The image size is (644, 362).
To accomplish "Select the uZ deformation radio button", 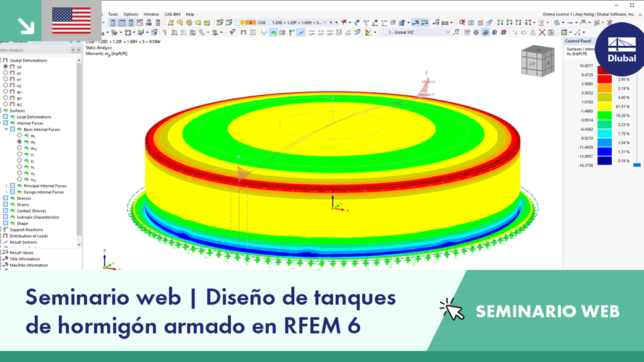I will click(x=6, y=85).
